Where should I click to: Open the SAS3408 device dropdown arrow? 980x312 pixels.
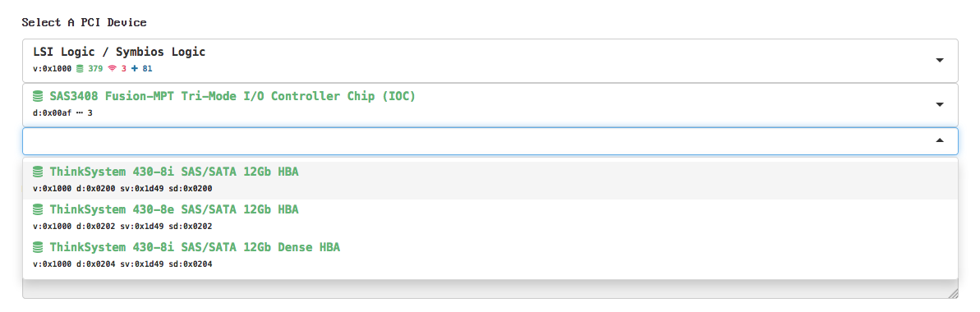coord(940,104)
